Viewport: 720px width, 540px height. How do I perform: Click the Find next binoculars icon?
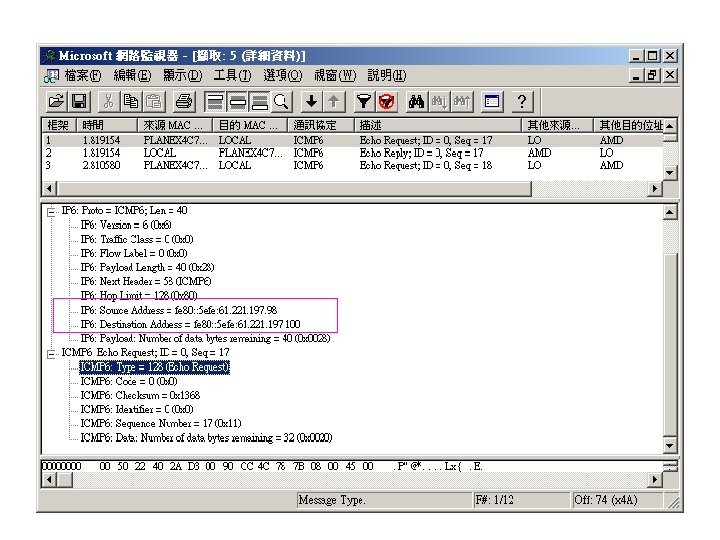[x=439, y=101]
